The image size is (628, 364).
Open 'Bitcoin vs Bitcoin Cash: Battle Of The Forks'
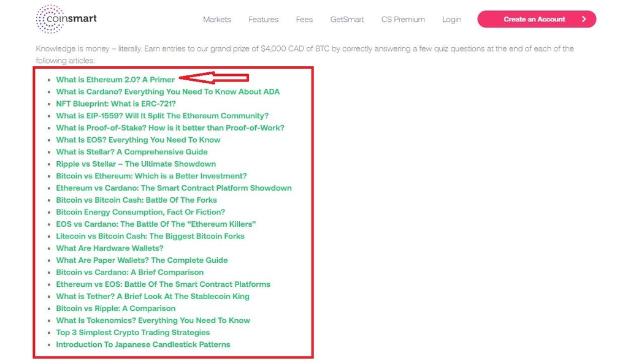137,200
